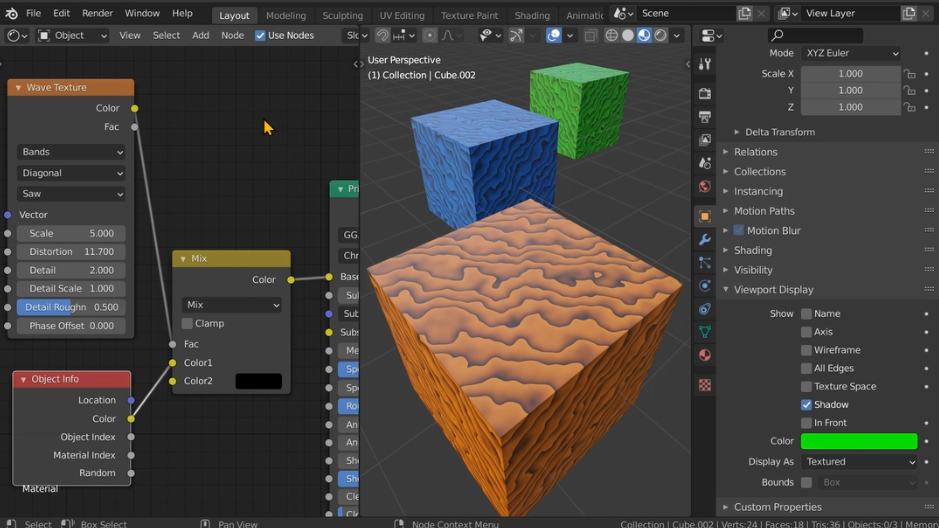Open the Scene properties tab

[705, 163]
